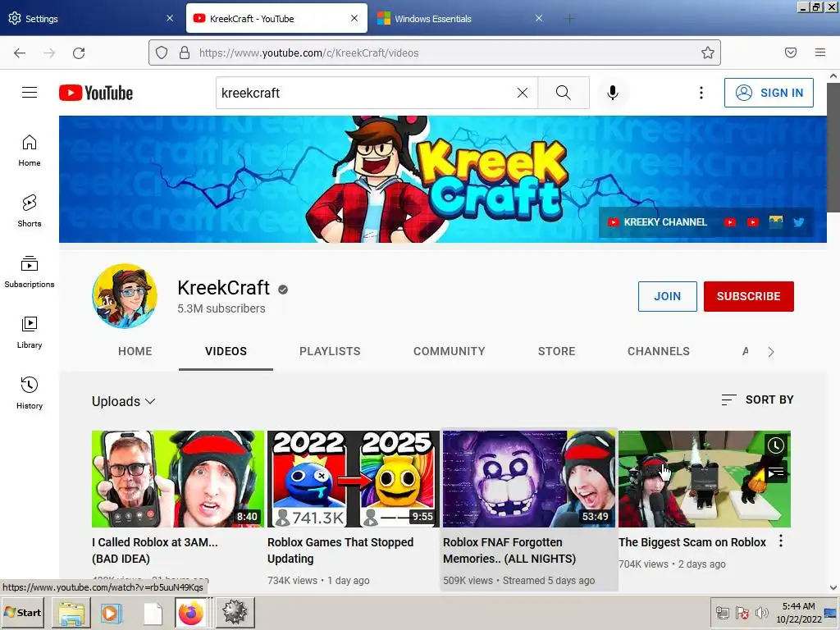This screenshot has width=840, height=630.
Task: Click the 8:40 video thumbnail
Action: (178, 479)
